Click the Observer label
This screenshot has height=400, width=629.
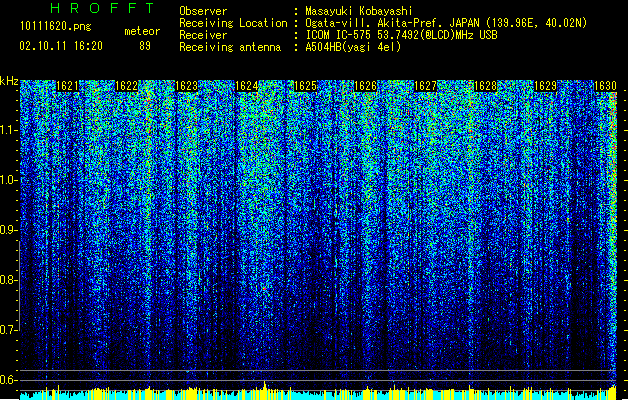click(203, 11)
